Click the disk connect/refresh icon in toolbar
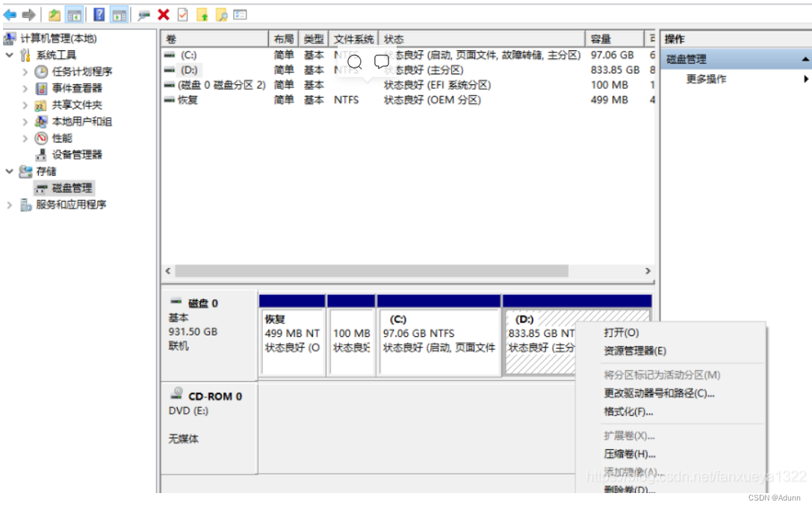 coord(143,15)
